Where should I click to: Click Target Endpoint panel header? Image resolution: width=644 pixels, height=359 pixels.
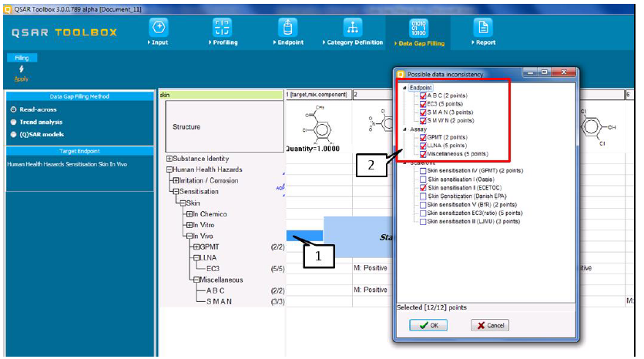[x=79, y=151]
